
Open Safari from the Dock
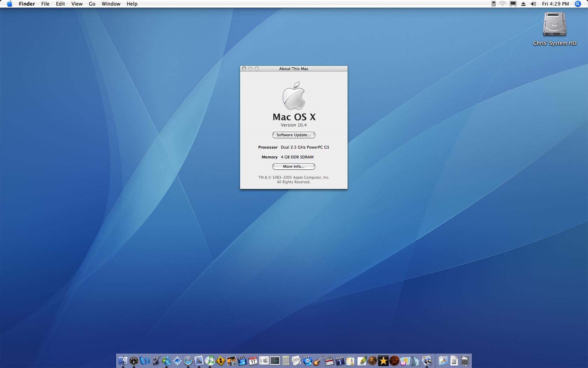[188, 361]
